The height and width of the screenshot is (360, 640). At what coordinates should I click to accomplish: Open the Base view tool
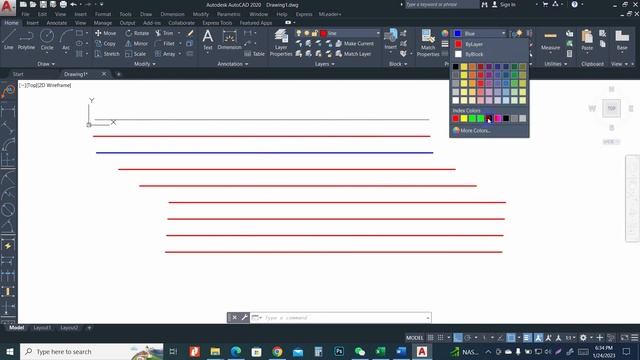622,41
